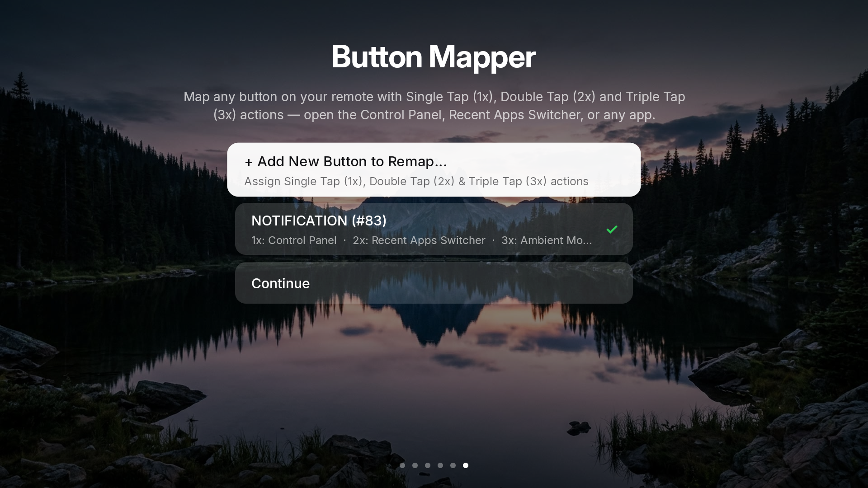Viewport: 868px width, 488px height.
Task: Select Add New Button to Remap
Action: [434, 169]
